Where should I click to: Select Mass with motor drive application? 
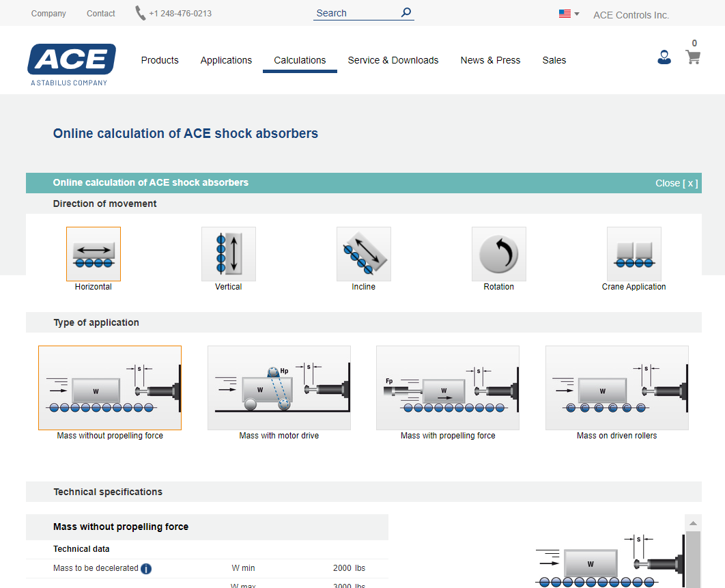[x=279, y=388]
